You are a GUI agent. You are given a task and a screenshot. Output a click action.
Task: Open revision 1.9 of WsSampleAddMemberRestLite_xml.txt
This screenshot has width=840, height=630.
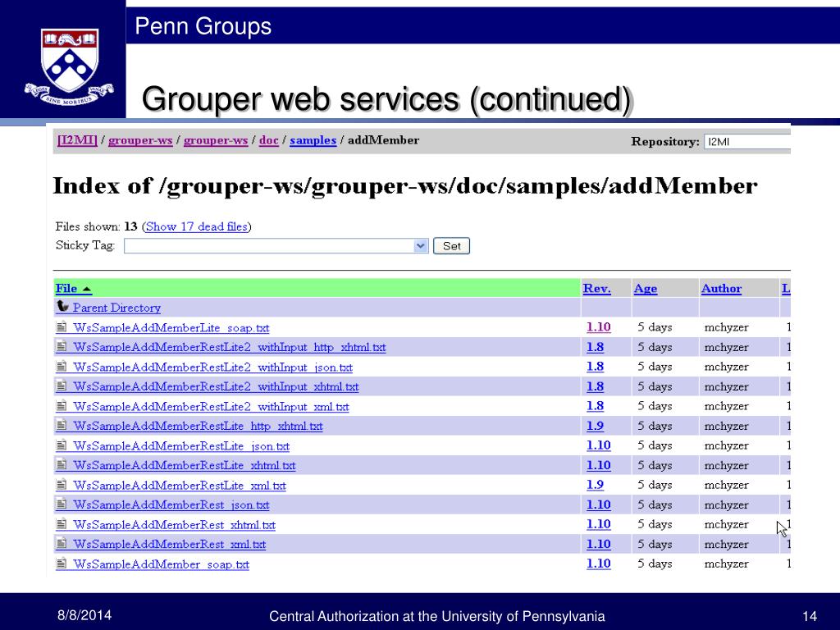(596, 485)
